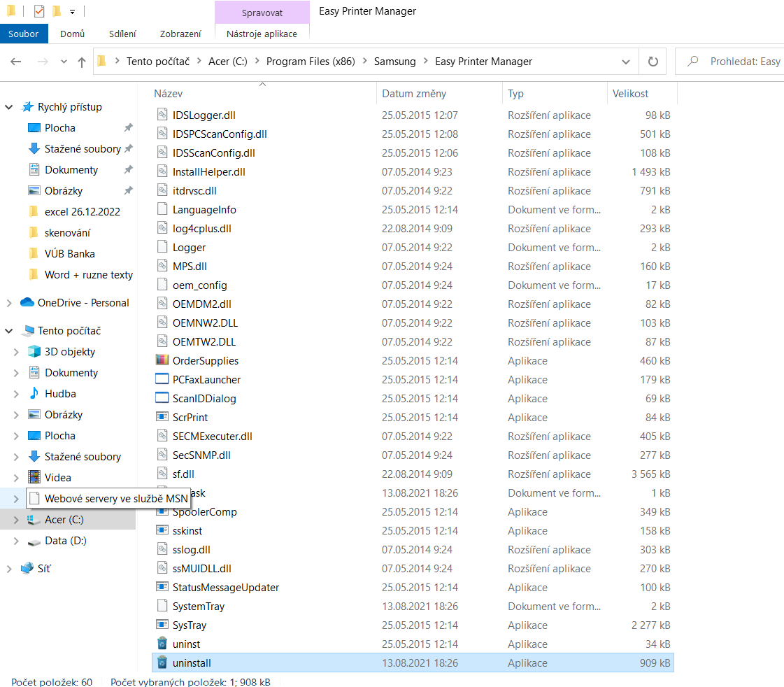Expand the Acer (C:) tree node
The image size is (784, 687).
click(16, 520)
